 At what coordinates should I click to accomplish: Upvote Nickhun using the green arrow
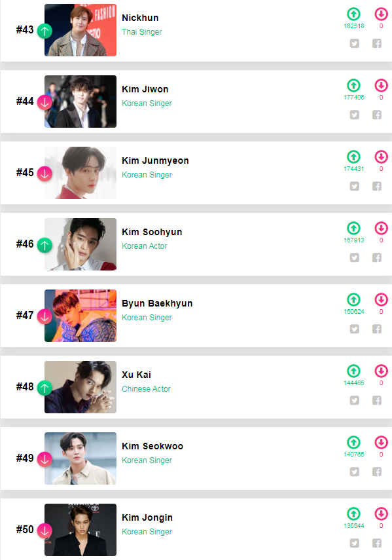pyautogui.click(x=354, y=14)
